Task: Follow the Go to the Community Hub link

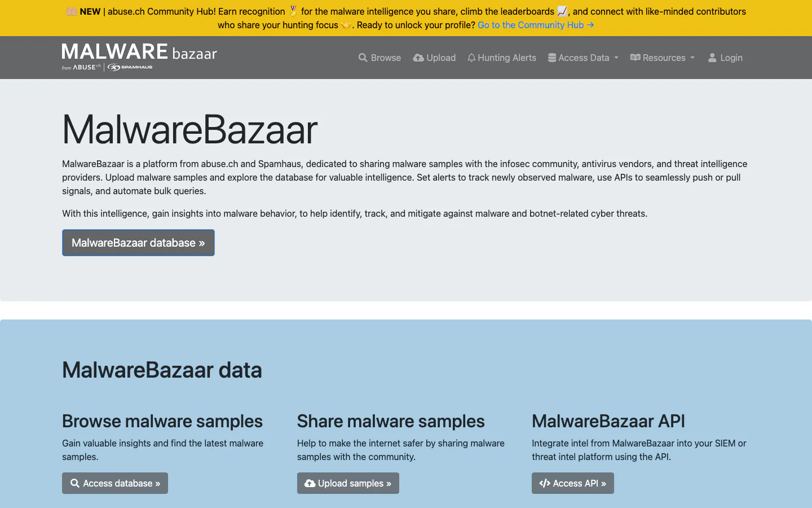Action: 536,25
